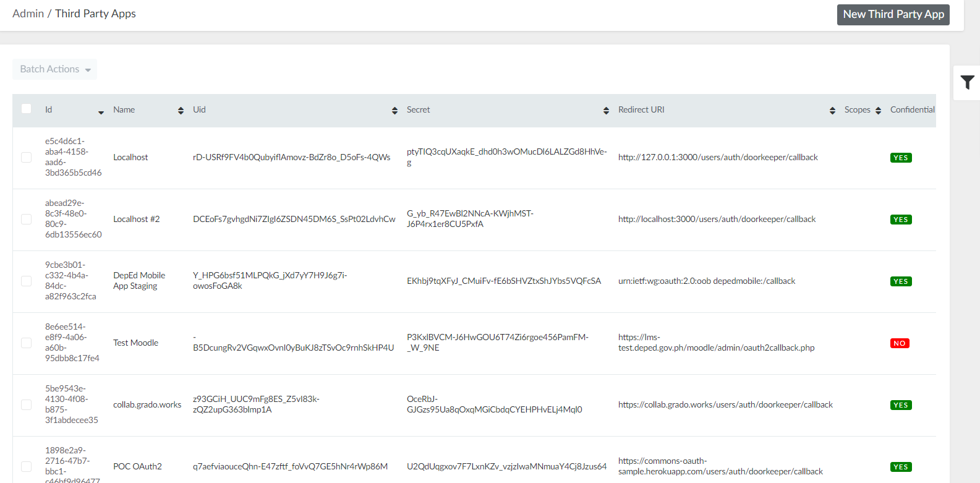Click the Id column header label
This screenshot has width=980, height=483.
tap(48, 109)
